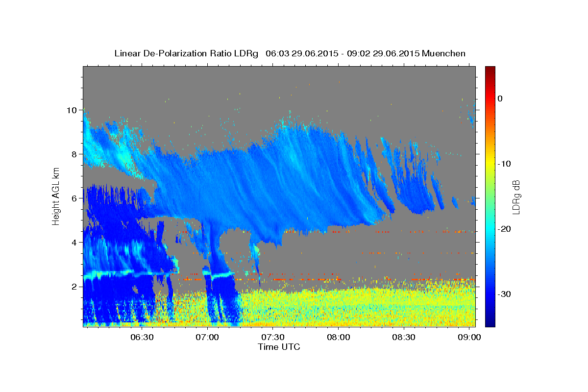Viewport: 588px width, 392px height.
Task: Click the dark red top of the colorbar
Action: [x=490, y=70]
